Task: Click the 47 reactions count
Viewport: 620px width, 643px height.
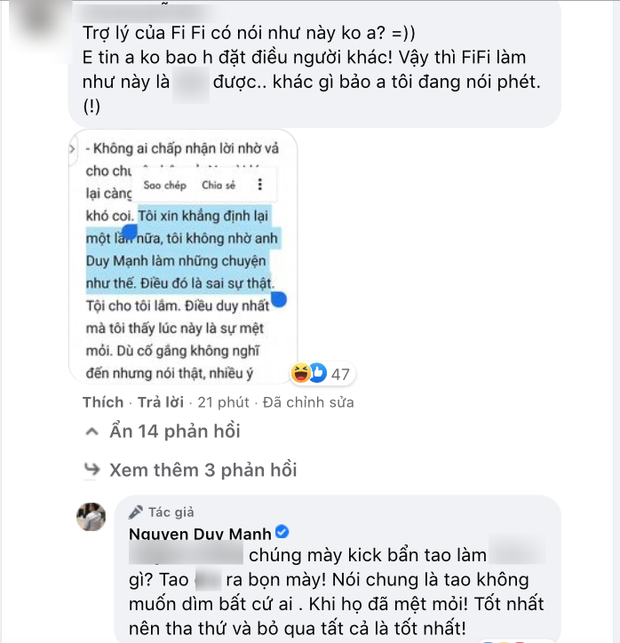Action: pyautogui.click(x=340, y=374)
